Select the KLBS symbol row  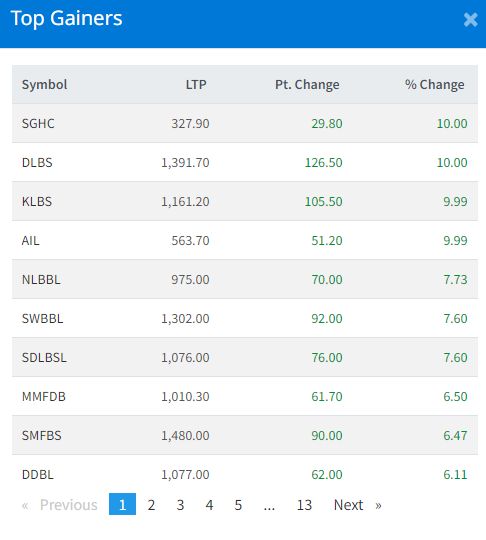point(245,201)
